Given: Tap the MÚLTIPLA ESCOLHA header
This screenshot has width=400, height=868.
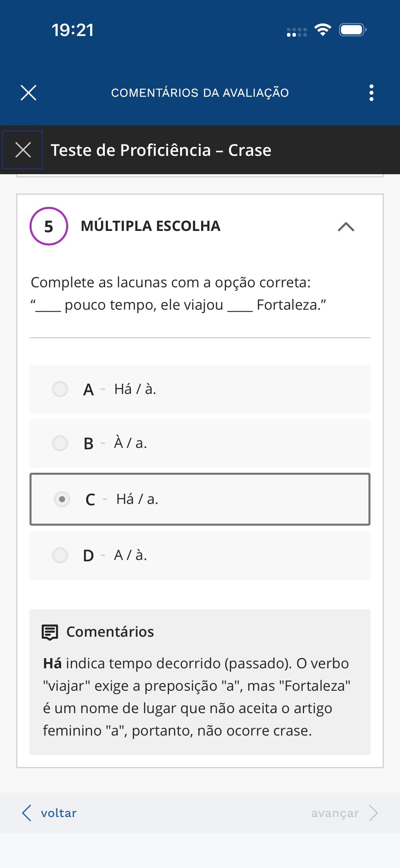Looking at the screenshot, I should pos(151,226).
